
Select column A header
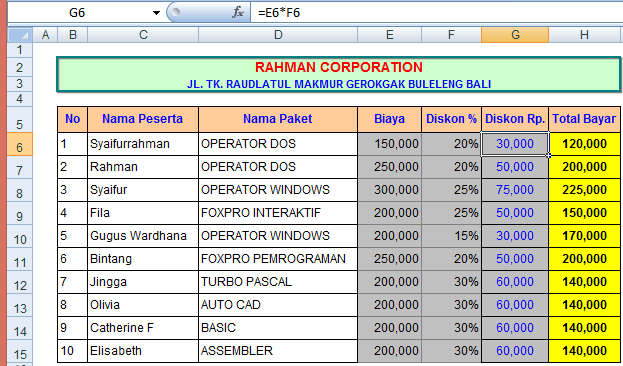pyautogui.click(x=45, y=35)
